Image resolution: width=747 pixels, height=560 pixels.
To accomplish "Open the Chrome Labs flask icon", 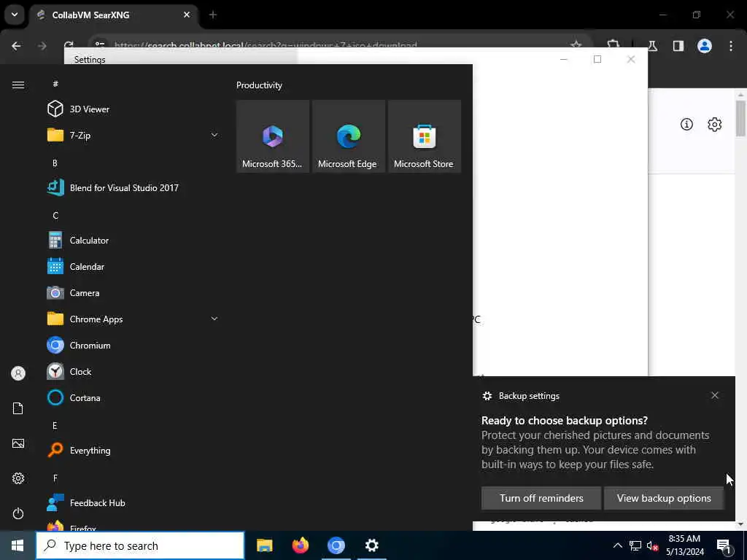I will point(652,46).
